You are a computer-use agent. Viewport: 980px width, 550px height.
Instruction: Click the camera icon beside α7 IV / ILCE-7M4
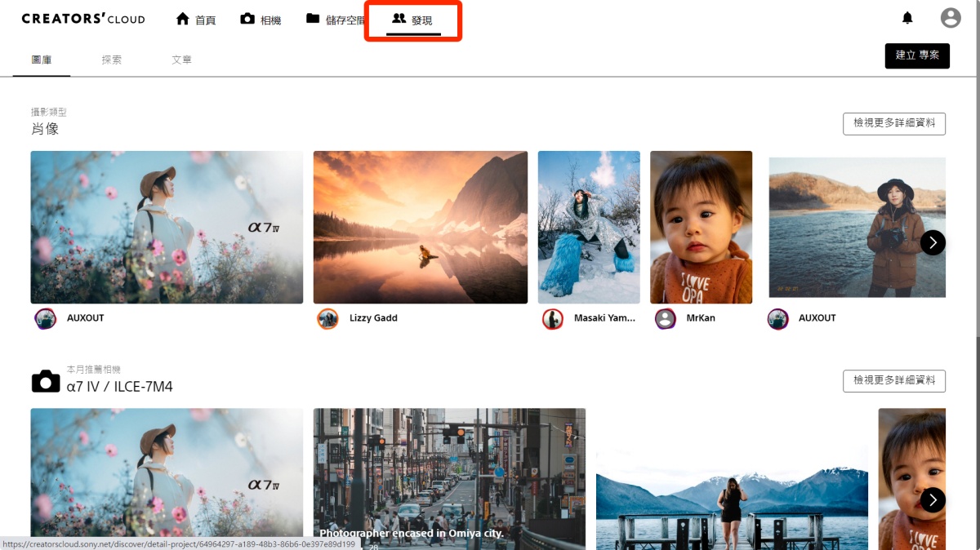46,380
